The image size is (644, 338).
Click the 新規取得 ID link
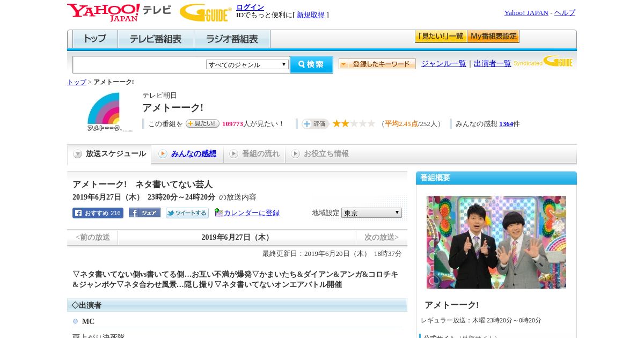pos(311,15)
